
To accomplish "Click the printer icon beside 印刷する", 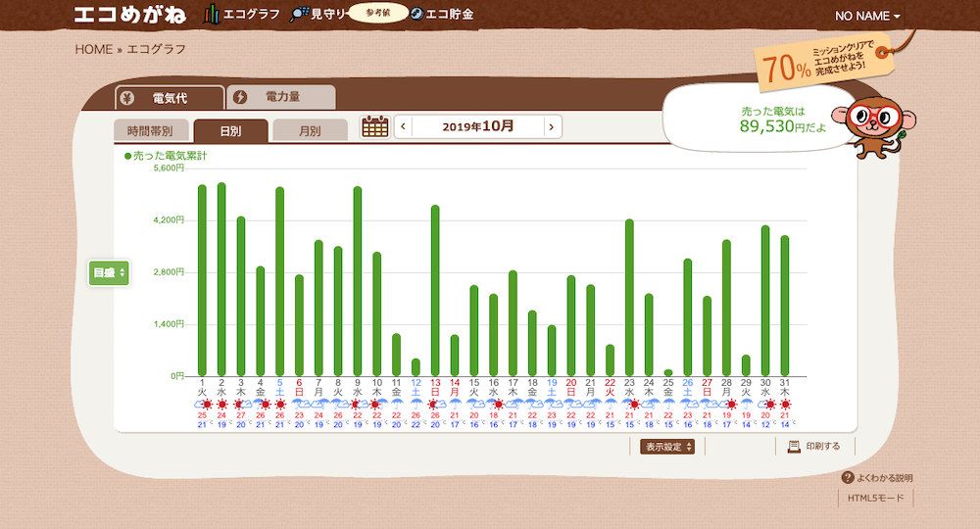I will click(x=794, y=447).
